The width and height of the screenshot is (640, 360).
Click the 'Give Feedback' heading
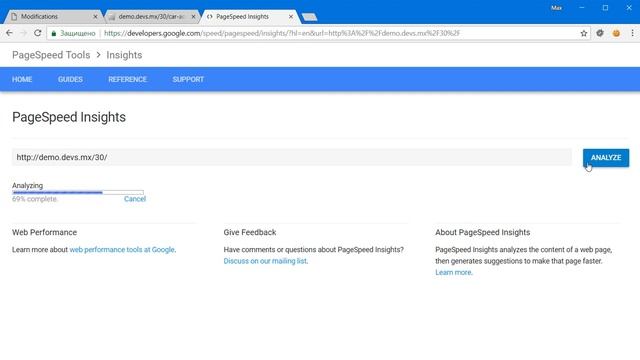coord(250,232)
